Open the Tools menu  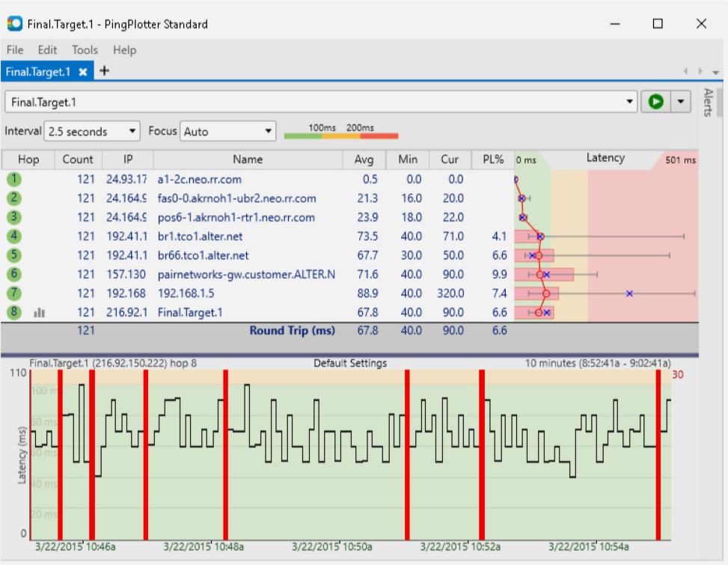point(85,49)
